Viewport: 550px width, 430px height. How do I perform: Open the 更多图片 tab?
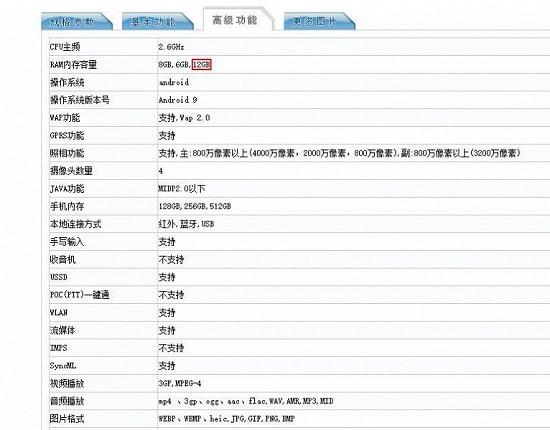click(x=319, y=22)
